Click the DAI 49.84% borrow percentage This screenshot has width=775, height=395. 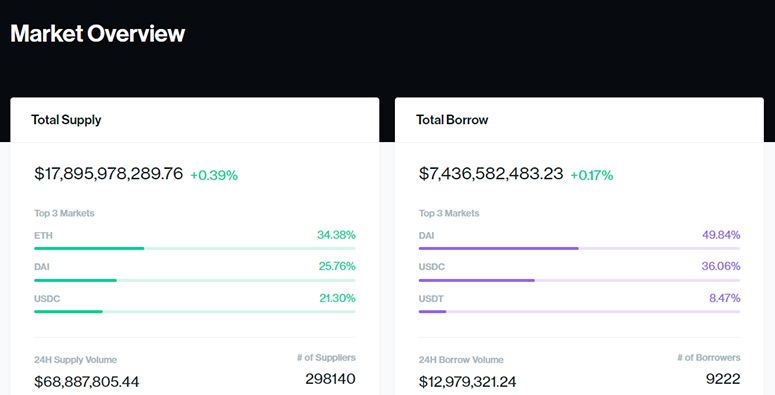(721, 235)
